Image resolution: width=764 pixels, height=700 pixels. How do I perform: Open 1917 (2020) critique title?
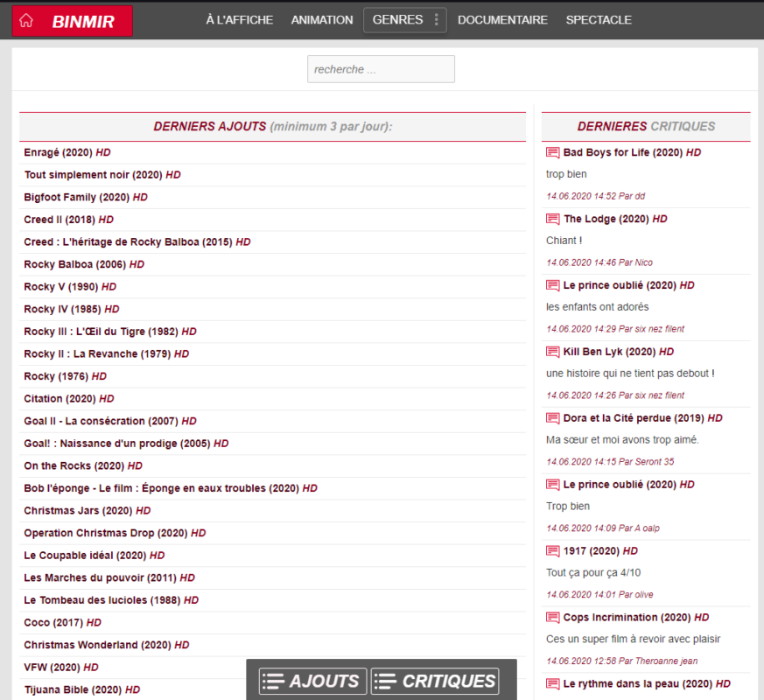(x=600, y=551)
